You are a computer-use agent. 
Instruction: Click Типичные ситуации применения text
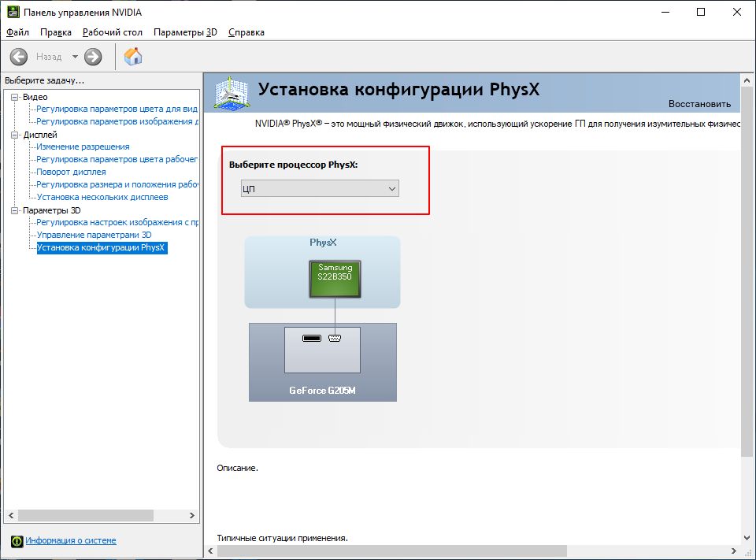click(282, 538)
